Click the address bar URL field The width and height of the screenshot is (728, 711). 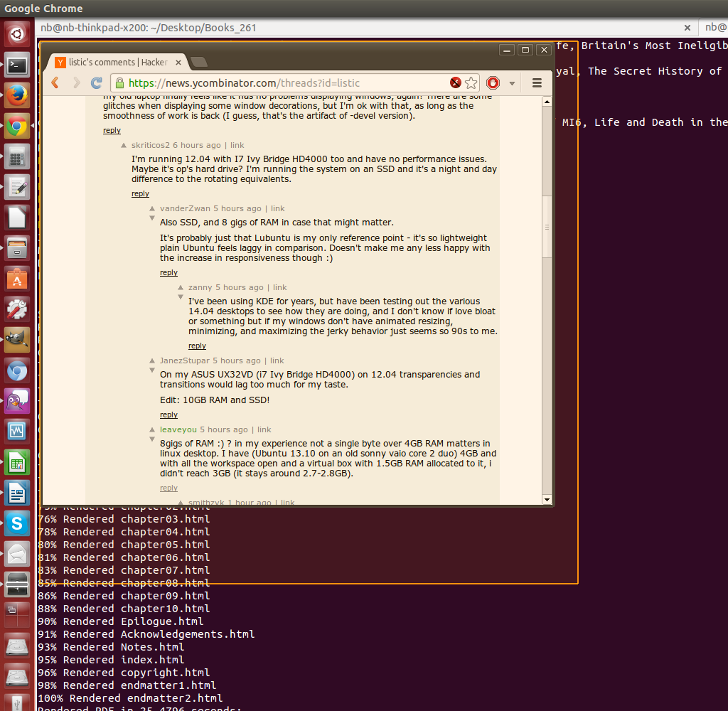tap(284, 83)
